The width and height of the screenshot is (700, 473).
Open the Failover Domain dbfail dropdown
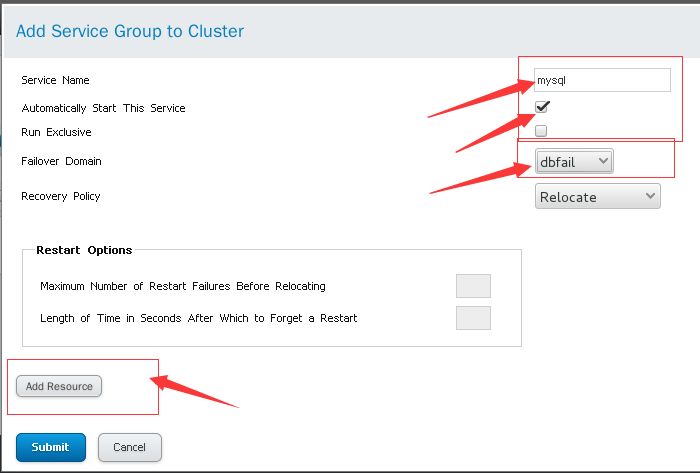click(574, 161)
